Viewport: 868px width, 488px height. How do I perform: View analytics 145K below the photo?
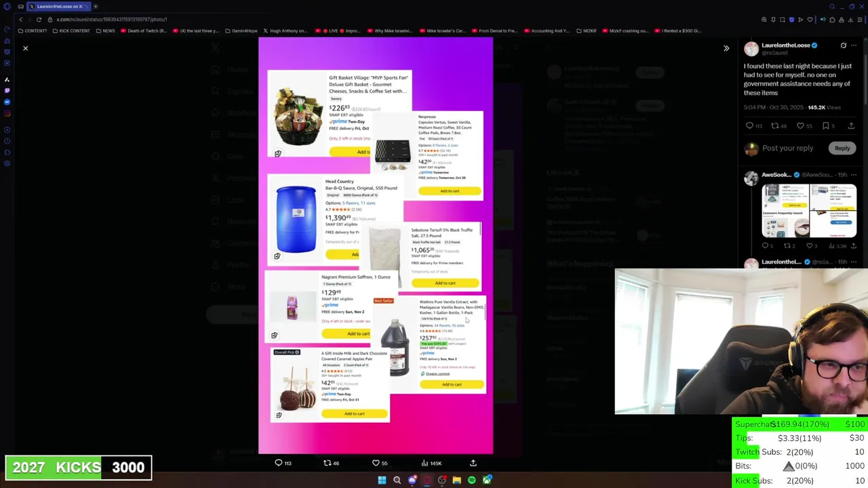[x=431, y=463]
